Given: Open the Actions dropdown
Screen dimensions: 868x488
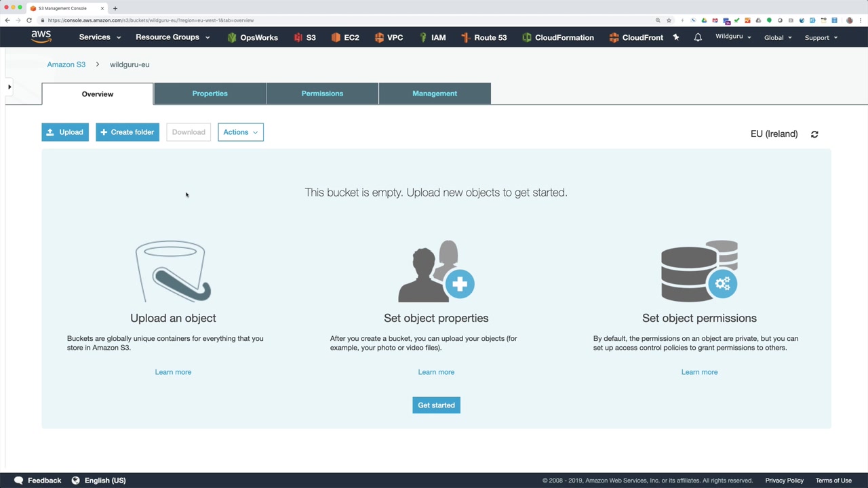Looking at the screenshot, I should tap(241, 132).
